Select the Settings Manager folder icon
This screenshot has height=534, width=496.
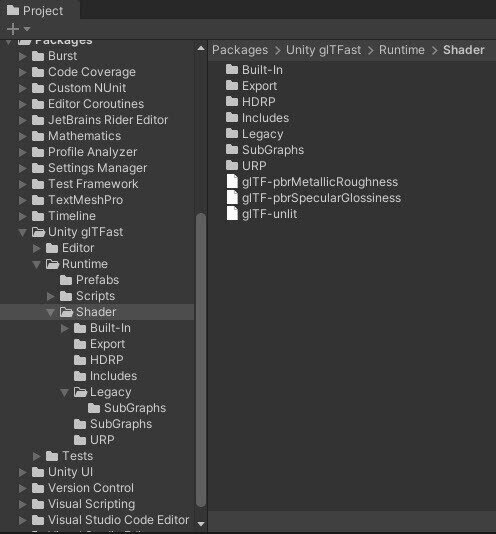click(38, 168)
